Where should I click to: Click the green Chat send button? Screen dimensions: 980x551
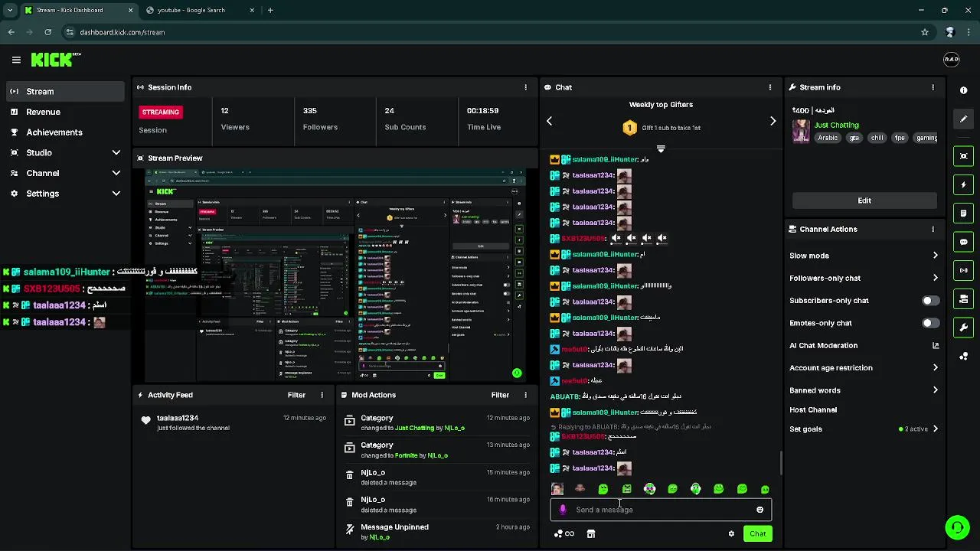757,534
